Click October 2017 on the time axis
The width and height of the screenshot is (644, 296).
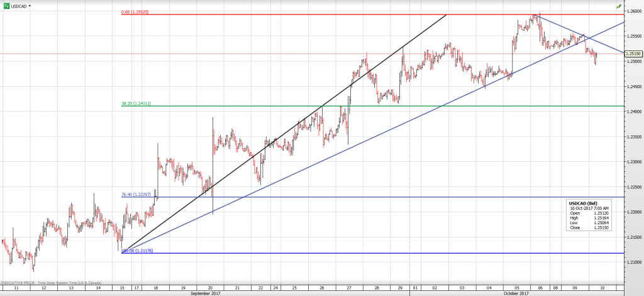[516, 293]
